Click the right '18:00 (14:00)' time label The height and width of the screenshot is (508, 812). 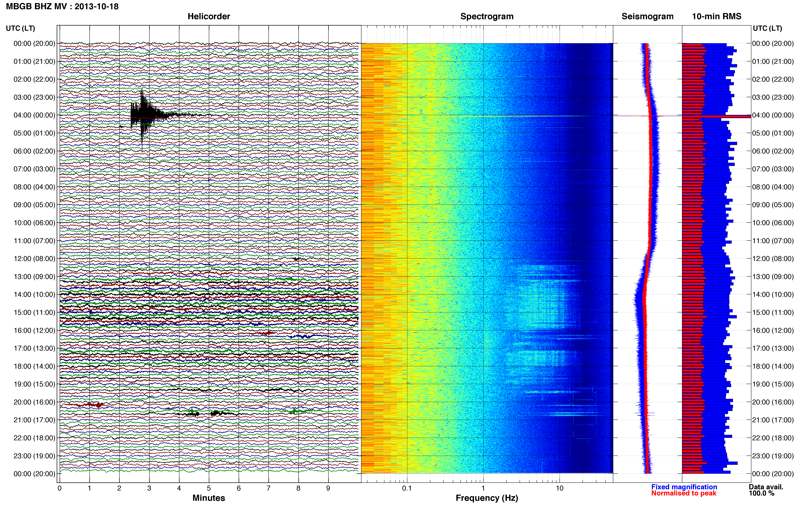(x=773, y=366)
